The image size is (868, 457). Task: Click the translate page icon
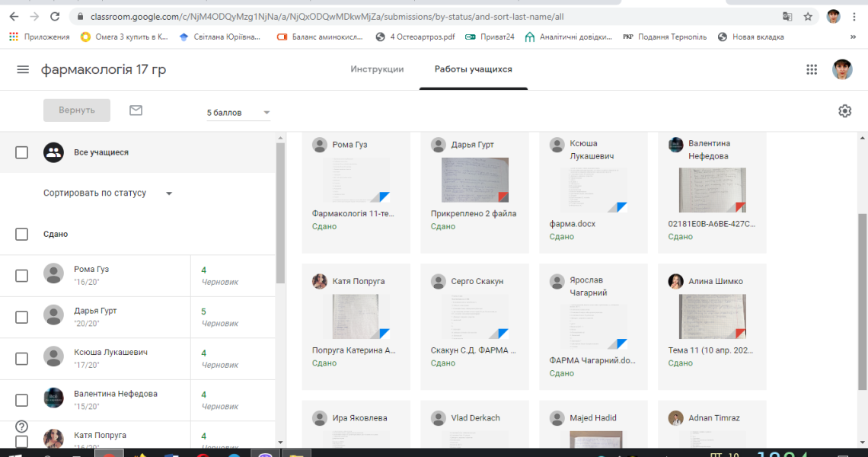click(787, 17)
